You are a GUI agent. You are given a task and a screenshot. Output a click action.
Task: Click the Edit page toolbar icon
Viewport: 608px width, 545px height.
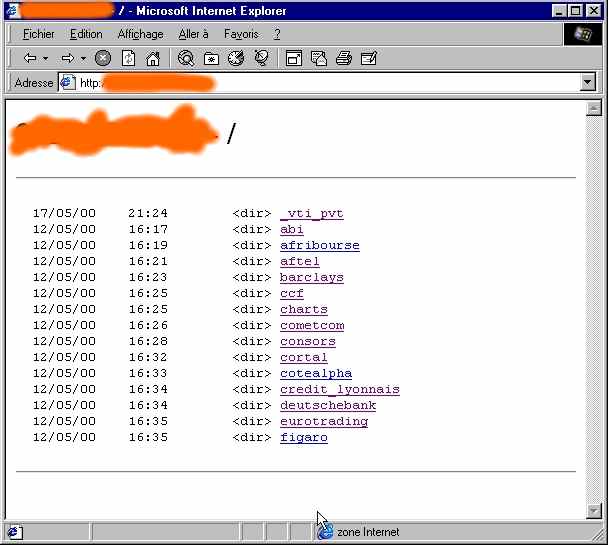point(369,59)
